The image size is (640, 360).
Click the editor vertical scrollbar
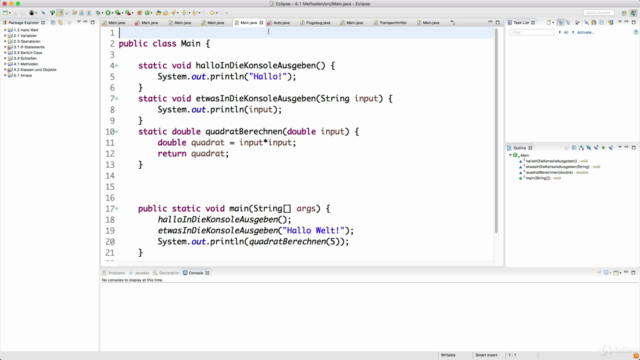[x=496, y=131]
